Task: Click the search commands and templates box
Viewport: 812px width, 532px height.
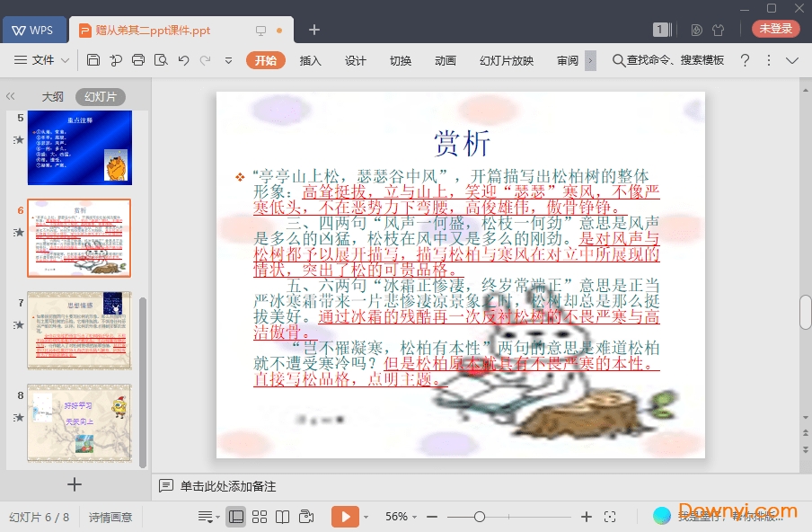Action: pyautogui.click(x=668, y=60)
